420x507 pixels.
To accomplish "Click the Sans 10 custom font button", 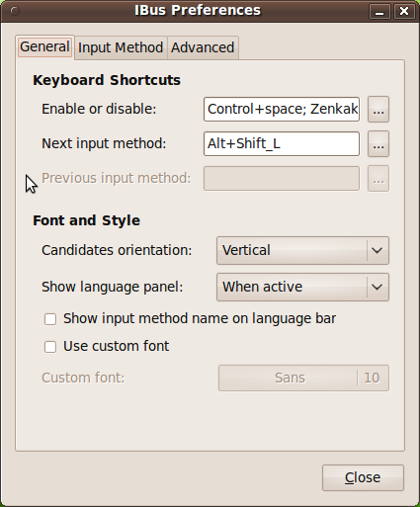I will 303,378.
